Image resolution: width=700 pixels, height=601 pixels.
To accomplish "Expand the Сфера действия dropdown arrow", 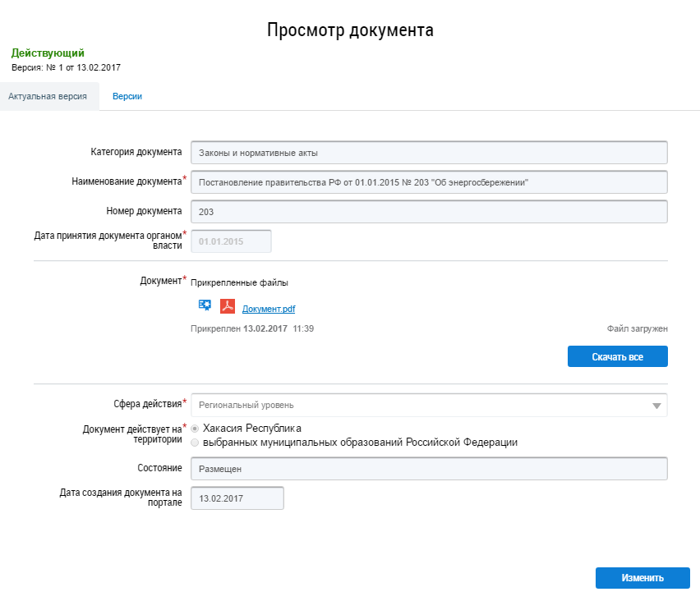I will (656, 406).
